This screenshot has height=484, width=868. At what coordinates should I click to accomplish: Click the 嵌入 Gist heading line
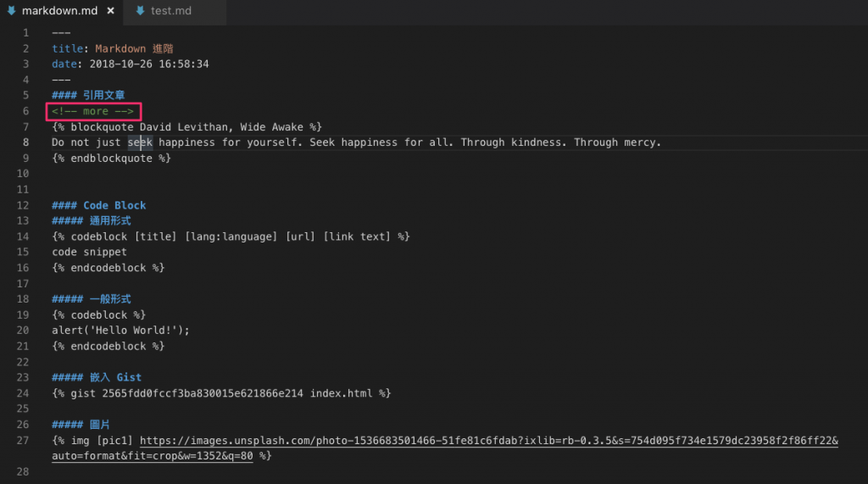click(x=97, y=378)
